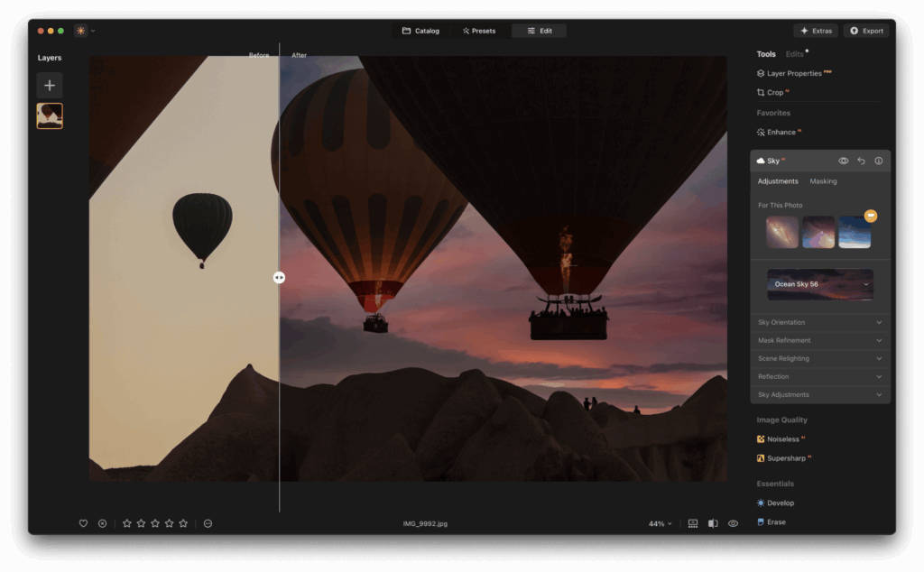This screenshot has height=572, width=924.
Task: Select the Crop tool
Action: 776,92
